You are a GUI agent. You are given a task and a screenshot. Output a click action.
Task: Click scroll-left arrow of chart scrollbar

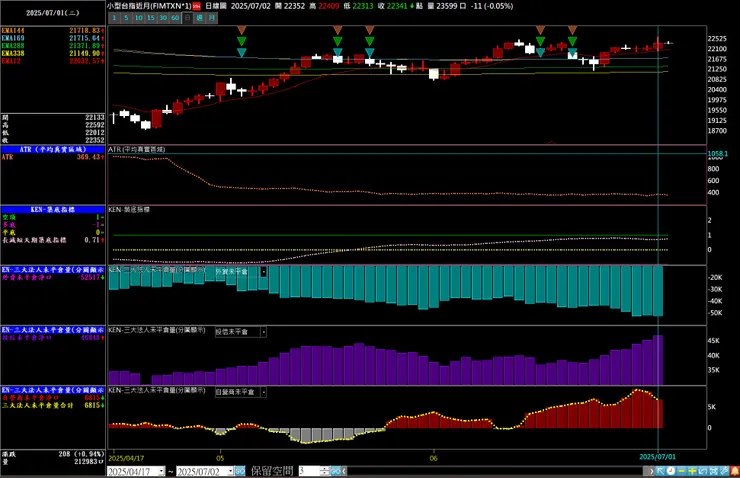pos(345,471)
